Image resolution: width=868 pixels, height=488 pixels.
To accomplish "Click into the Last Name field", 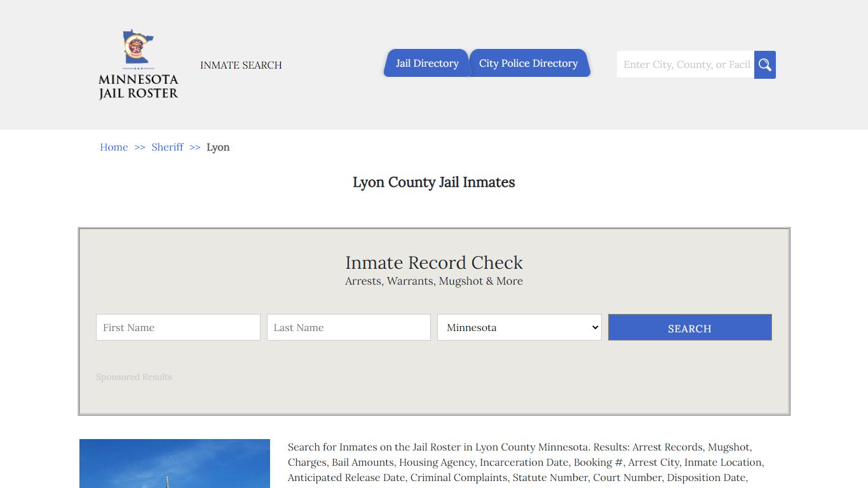I will 349,327.
